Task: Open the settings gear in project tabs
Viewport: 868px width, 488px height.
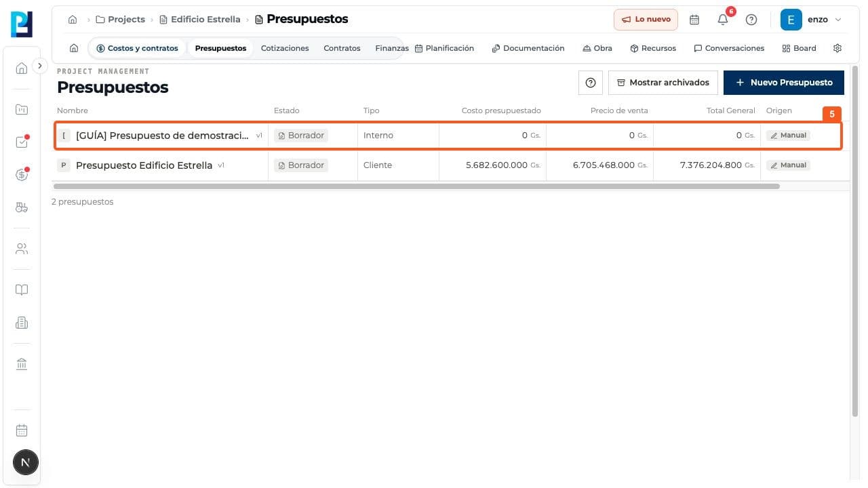Action: click(x=837, y=48)
